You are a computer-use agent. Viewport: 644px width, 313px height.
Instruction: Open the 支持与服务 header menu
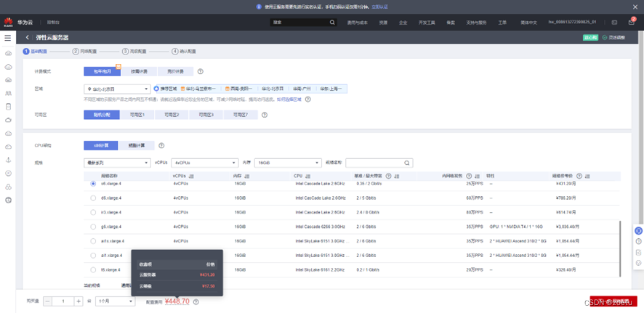pyautogui.click(x=476, y=23)
